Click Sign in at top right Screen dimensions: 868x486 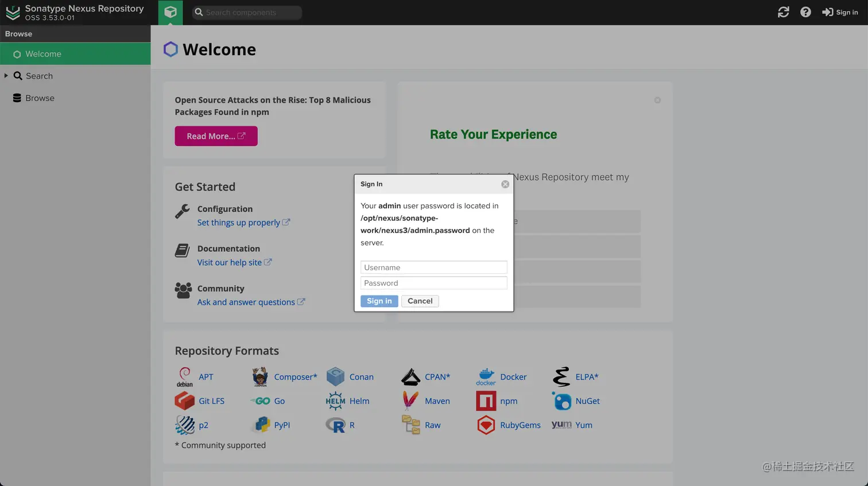[840, 12]
